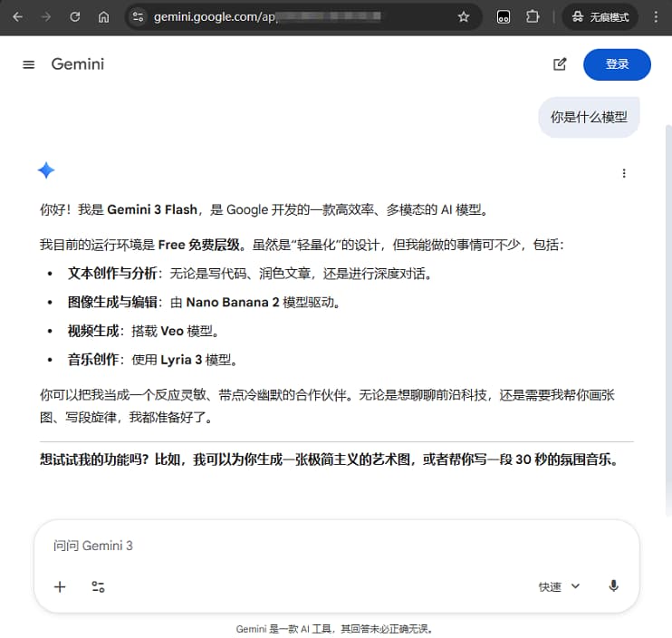Open the Gemini hamburger main menu
Image resolution: width=672 pixels, height=638 pixels.
point(29,64)
